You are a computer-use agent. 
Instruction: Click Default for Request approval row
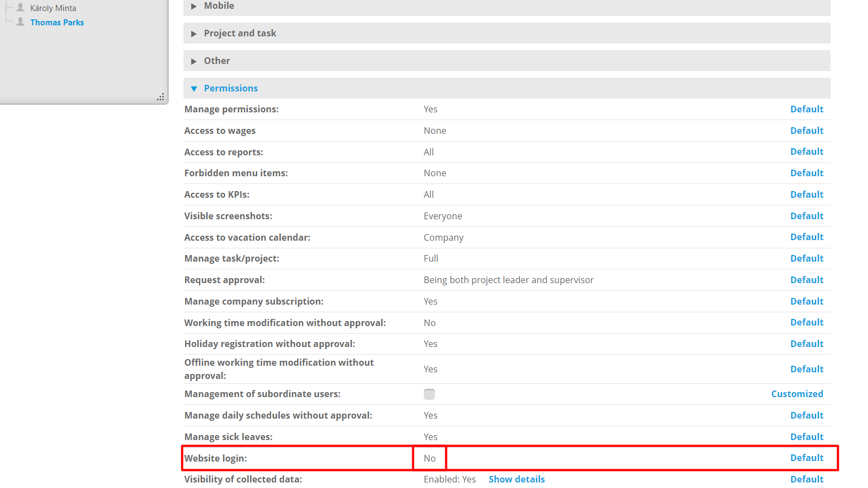point(806,280)
